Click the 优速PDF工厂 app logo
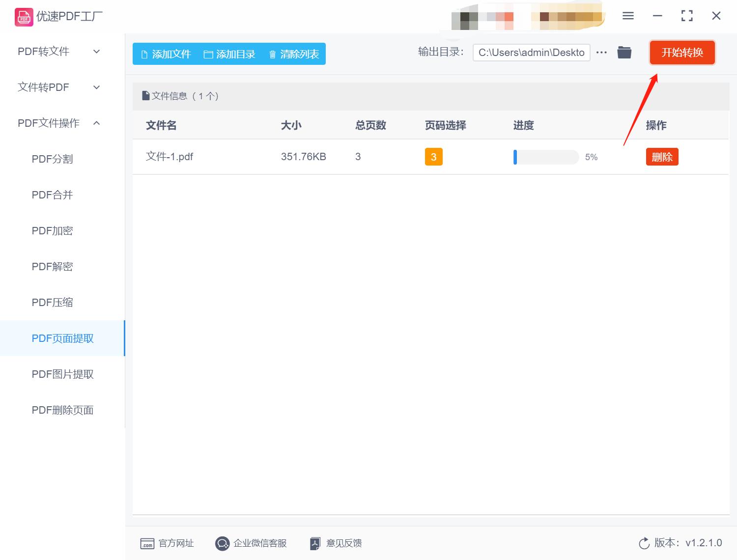Viewport: 737px width, 560px height. [x=23, y=16]
